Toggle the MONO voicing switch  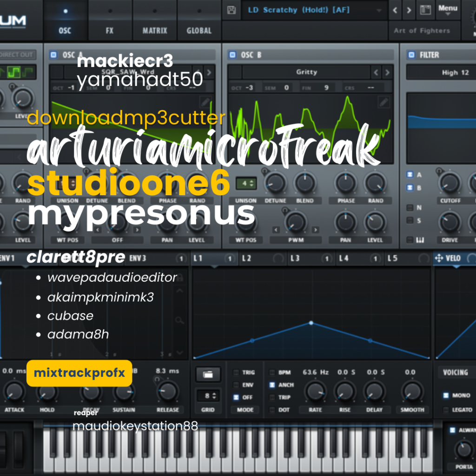click(x=446, y=395)
